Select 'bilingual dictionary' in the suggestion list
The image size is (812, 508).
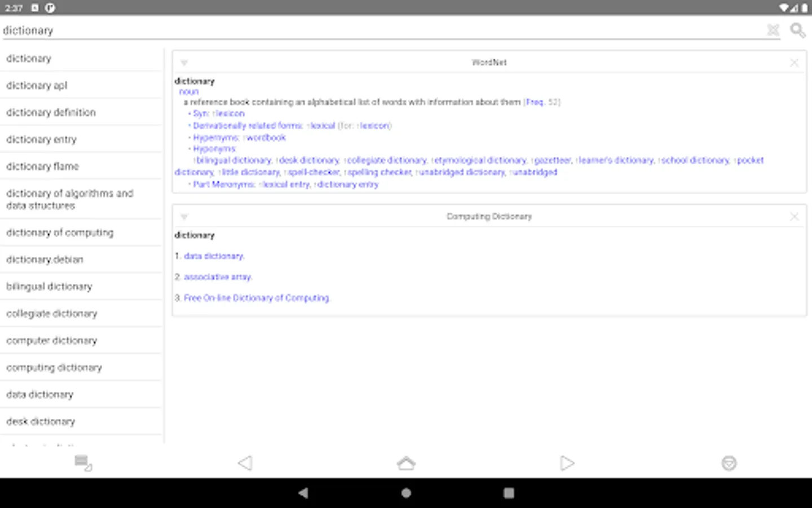coord(81,287)
